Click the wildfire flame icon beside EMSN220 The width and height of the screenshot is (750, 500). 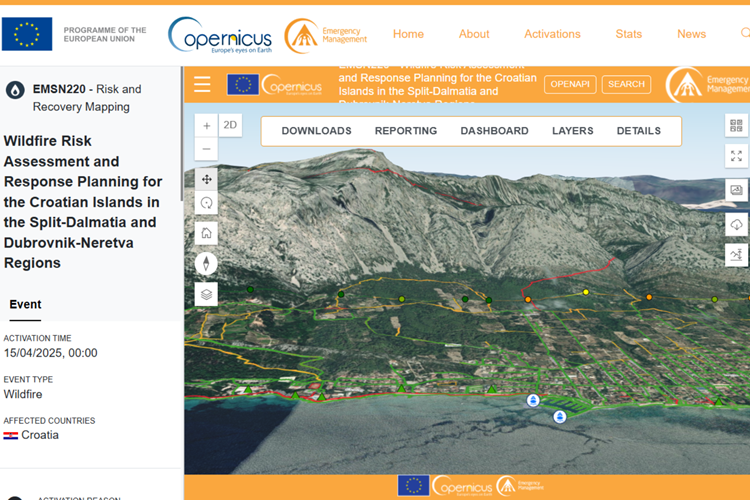tap(15, 89)
